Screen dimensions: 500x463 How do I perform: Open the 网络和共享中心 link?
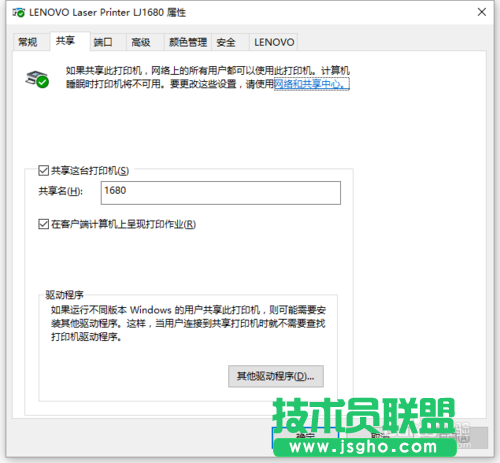(312, 84)
